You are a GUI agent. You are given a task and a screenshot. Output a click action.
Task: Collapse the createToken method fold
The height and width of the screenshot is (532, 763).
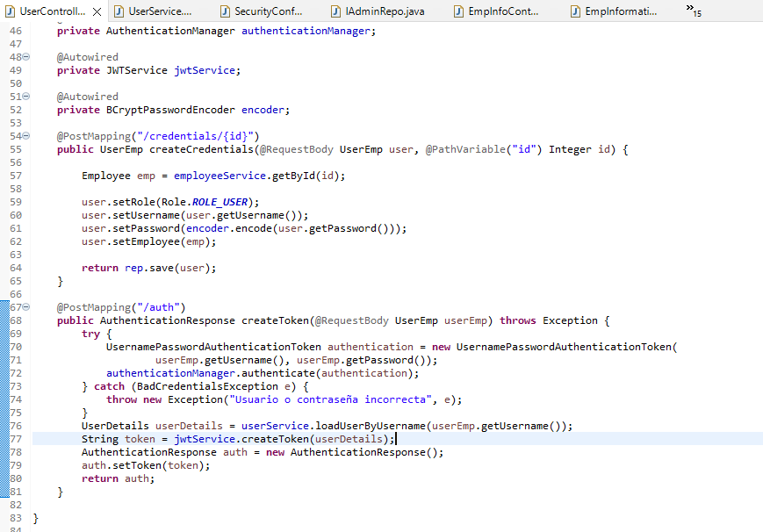pyautogui.click(x=24, y=306)
